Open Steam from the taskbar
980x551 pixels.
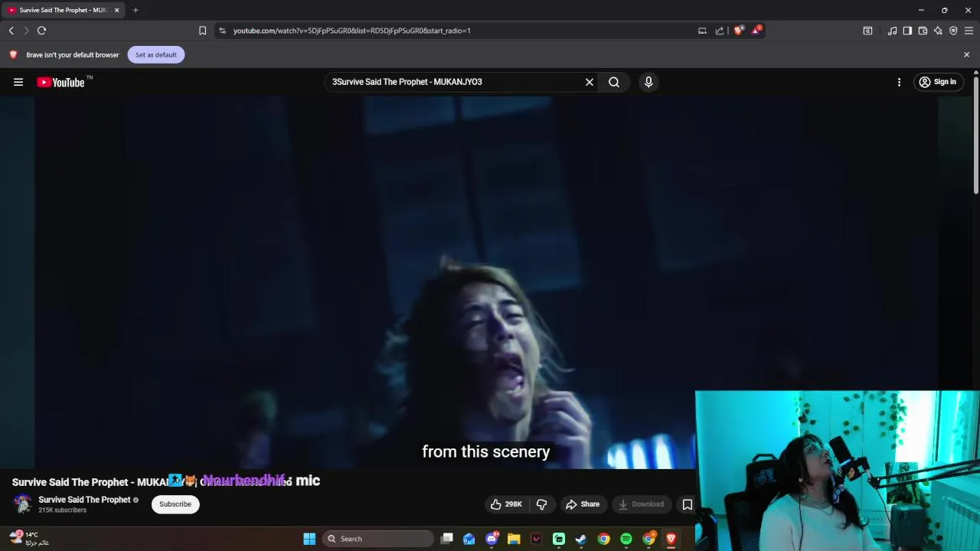[581, 539]
